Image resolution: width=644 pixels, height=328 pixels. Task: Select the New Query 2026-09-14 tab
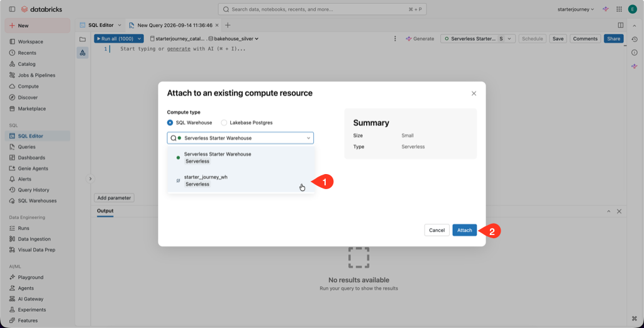174,25
